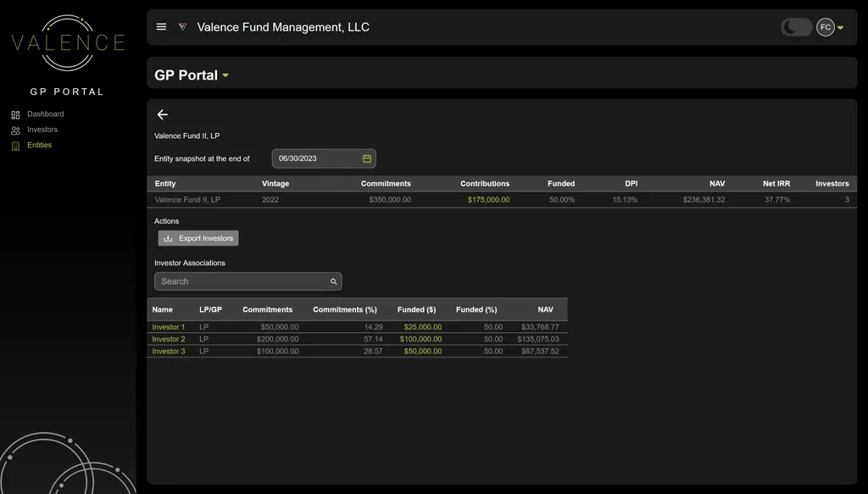
Task: Click the Valence logo icon in header
Action: (x=182, y=27)
